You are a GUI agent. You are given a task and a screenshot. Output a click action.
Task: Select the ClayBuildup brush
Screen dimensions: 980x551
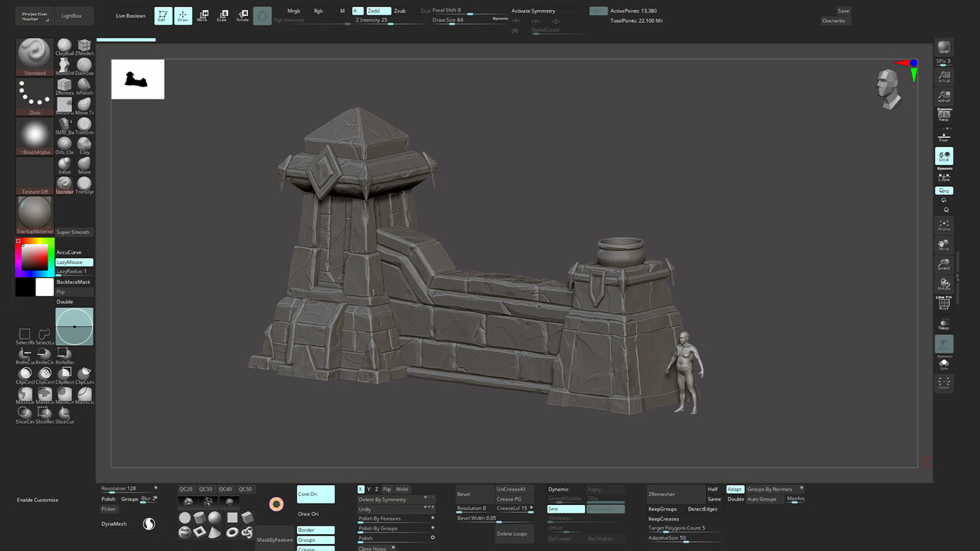[x=65, y=47]
